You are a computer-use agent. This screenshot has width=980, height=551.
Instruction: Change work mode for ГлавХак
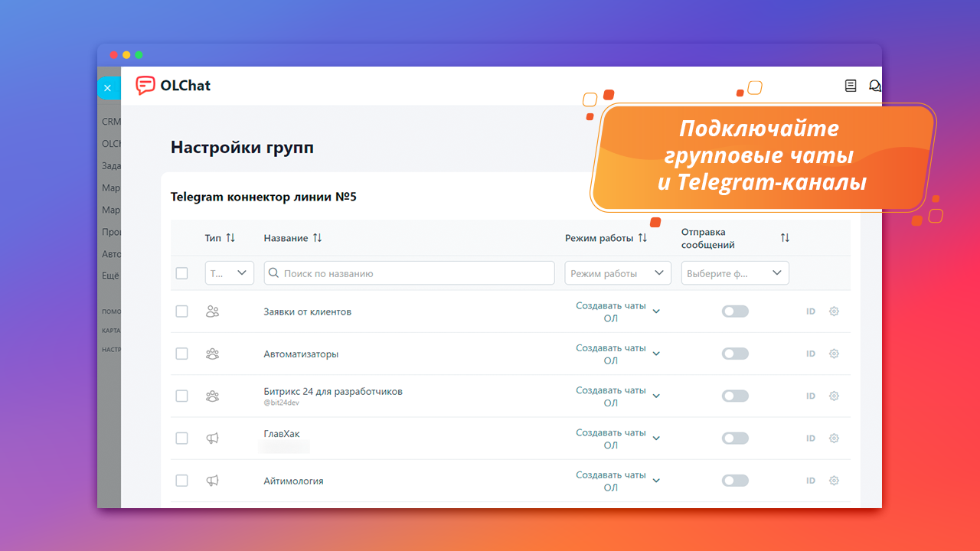pos(618,439)
